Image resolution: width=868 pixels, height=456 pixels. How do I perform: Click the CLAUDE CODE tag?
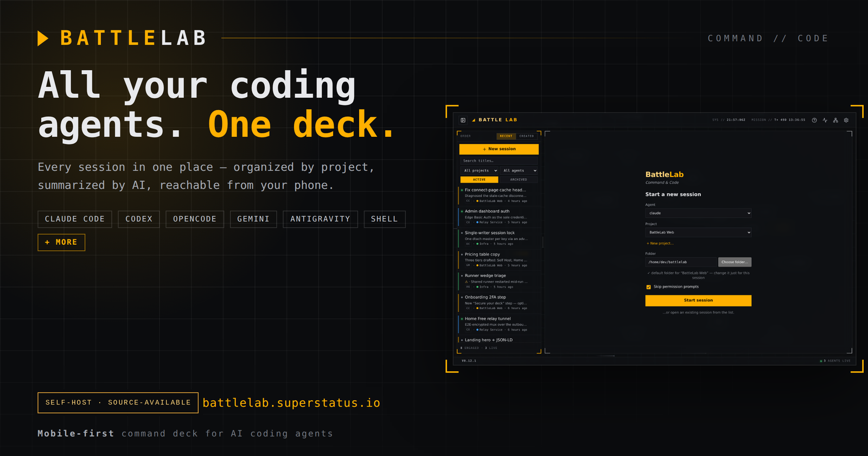tap(75, 219)
